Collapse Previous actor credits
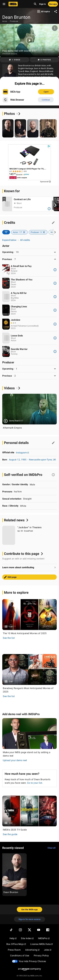The image size is (59, 980). [x=29, y=259]
